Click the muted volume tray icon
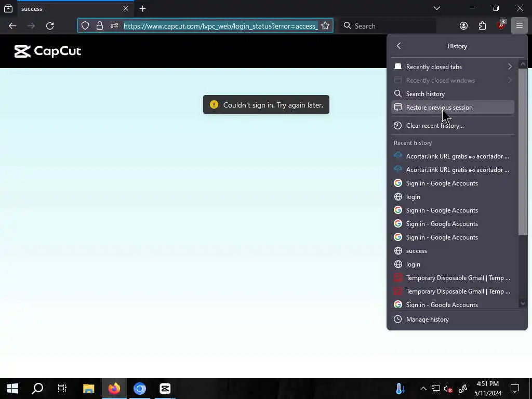The width and height of the screenshot is (532, 399). coord(448,389)
